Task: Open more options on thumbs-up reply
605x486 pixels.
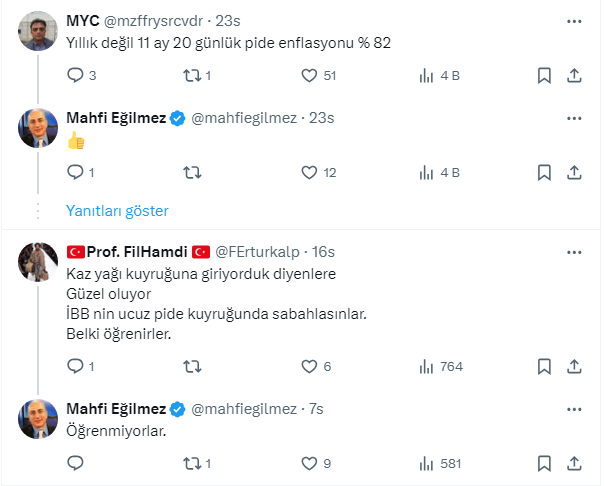Action: click(x=574, y=118)
